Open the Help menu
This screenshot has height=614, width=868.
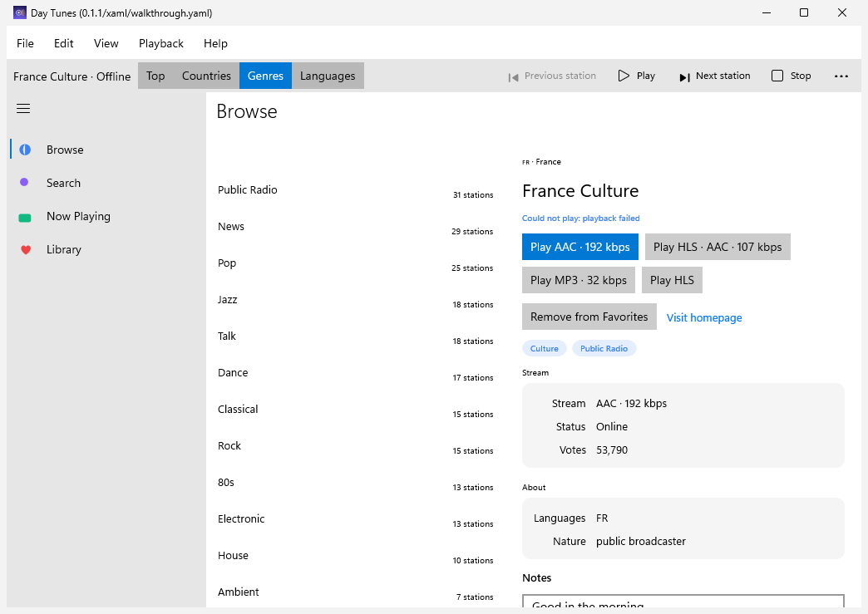[215, 43]
